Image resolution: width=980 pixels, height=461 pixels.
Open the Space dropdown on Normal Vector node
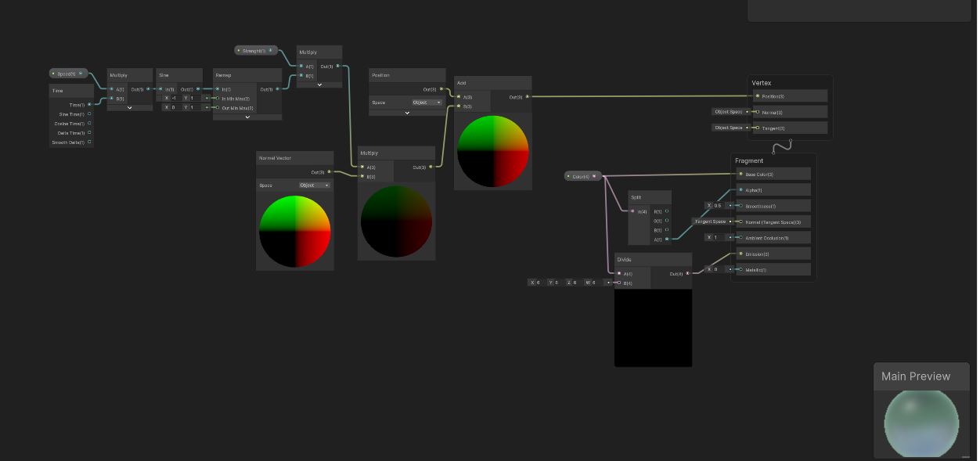315,185
